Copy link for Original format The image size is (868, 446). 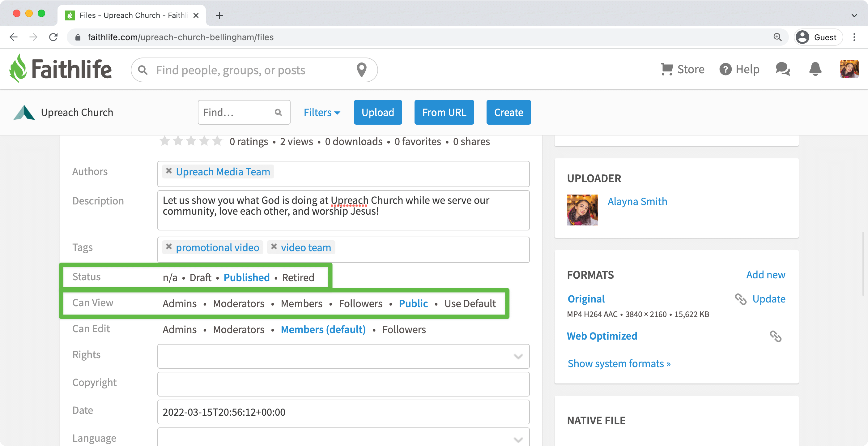pos(740,299)
